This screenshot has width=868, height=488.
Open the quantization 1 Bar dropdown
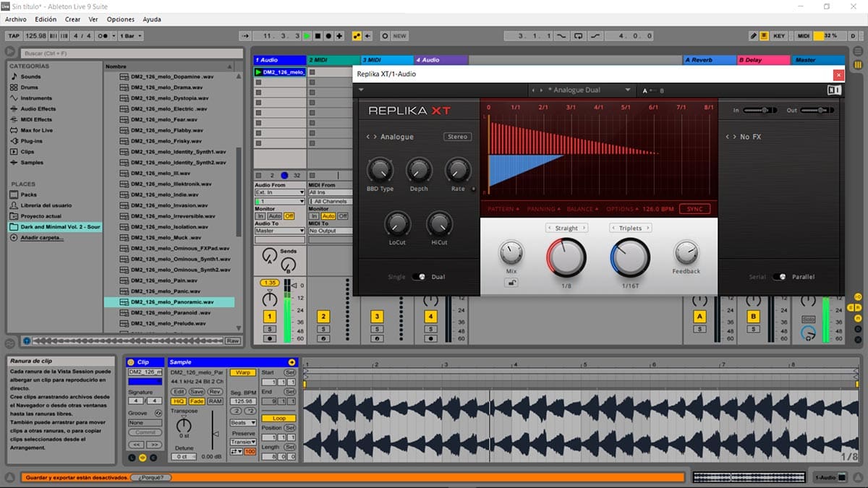coord(131,35)
